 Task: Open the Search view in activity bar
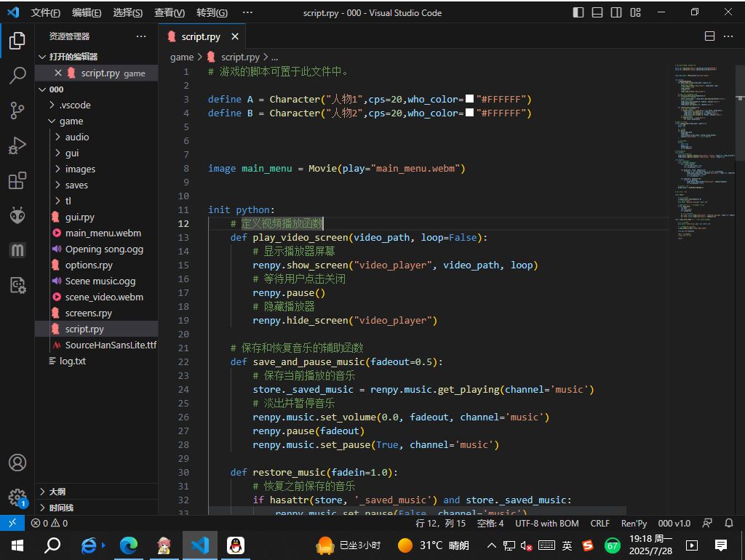pos(17,75)
